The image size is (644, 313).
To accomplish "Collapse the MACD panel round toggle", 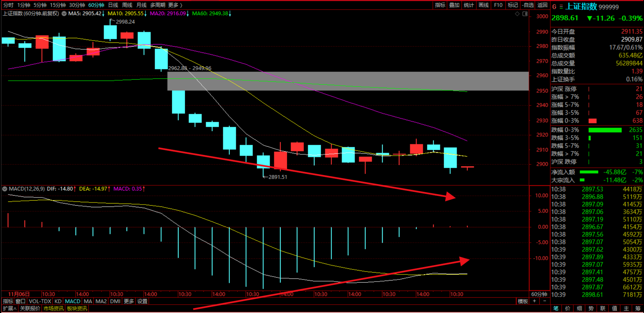I will (4, 189).
